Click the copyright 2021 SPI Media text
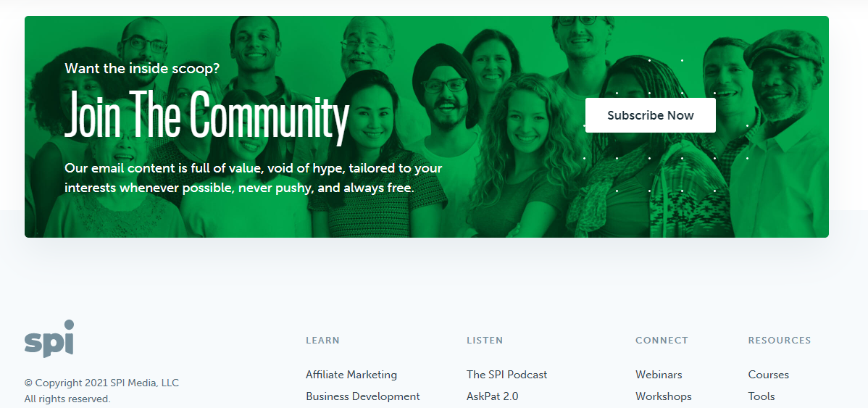The width and height of the screenshot is (868, 408). pyautogui.click(x=101, y=383)
